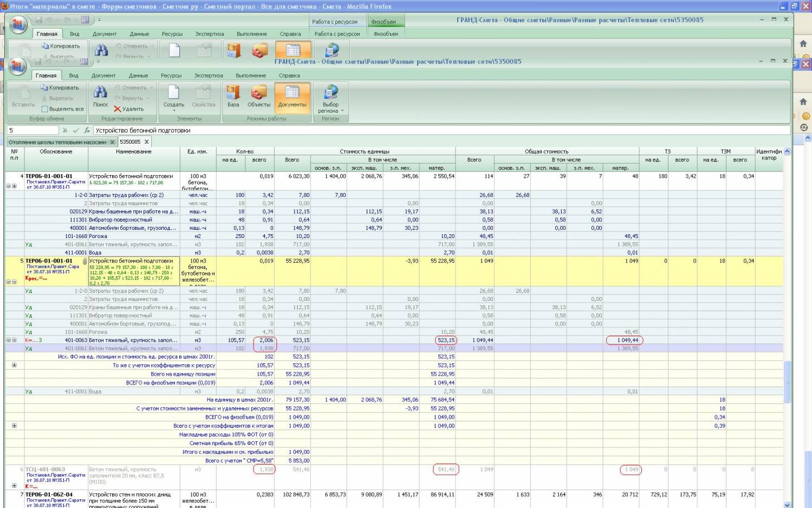812x508 pixels.
Task: Select the red Крес.=... label in row 5
Action: (36, 278)
